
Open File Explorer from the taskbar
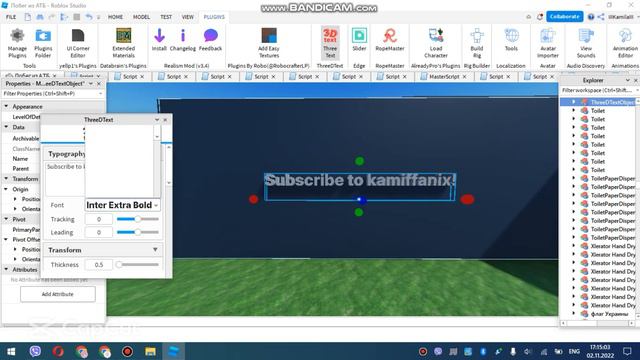point(150,351)
